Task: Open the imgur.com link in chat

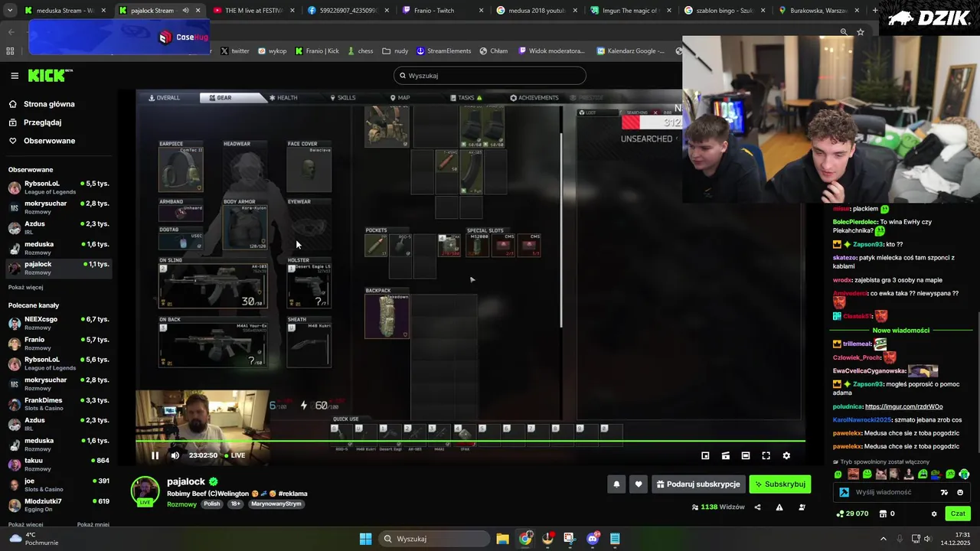Action: pos(903,407)
